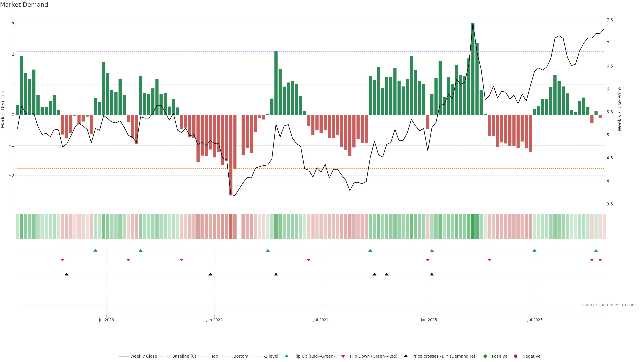Toggle the Top legend line entry
Screen dimensions: 644x362
[214, 356]
